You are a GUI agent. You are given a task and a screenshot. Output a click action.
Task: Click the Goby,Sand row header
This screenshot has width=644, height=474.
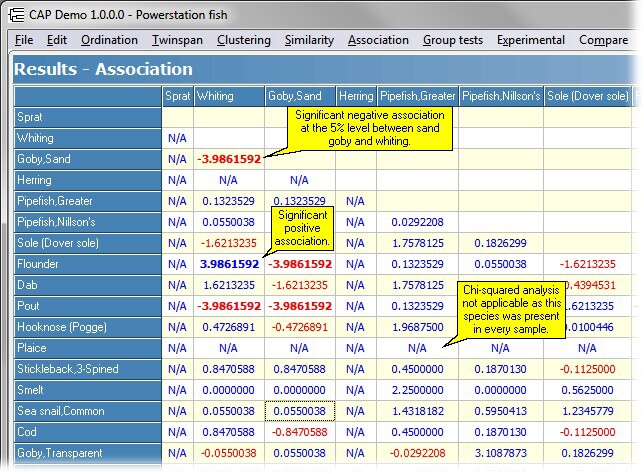coord(87,159)
